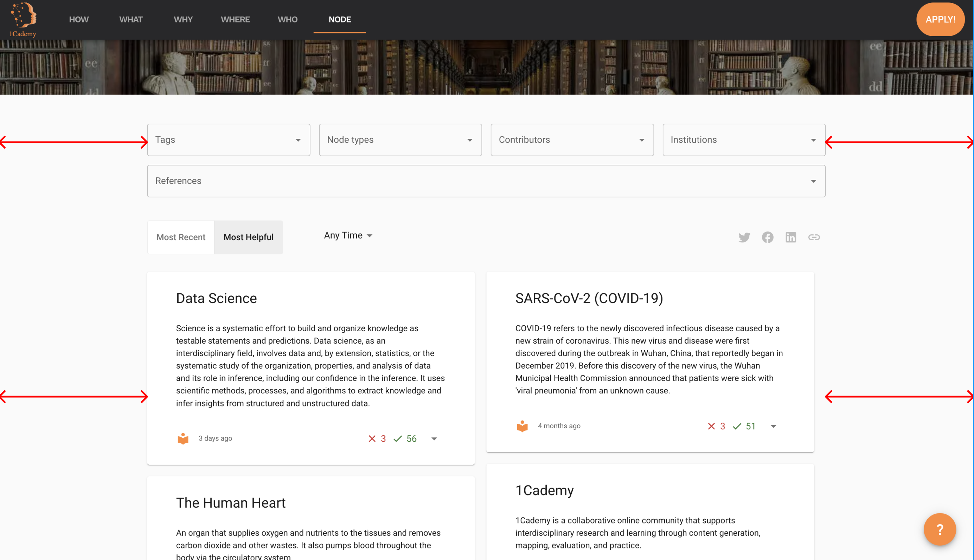Click the library banner image
Viewport: 974px width, 560px height.
[x=487, y=67]
